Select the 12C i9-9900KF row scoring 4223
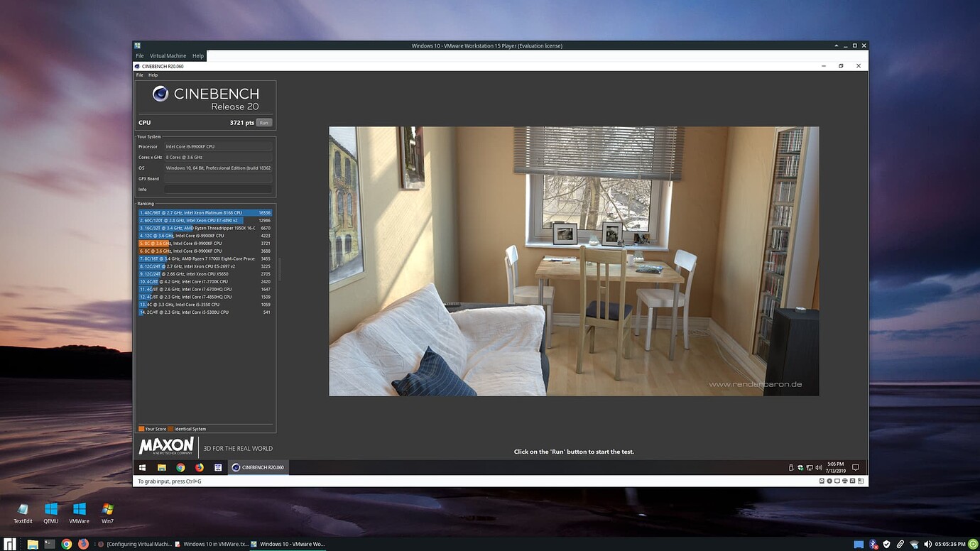Viewport: 980px width, 551px height. tap(205, 236)
